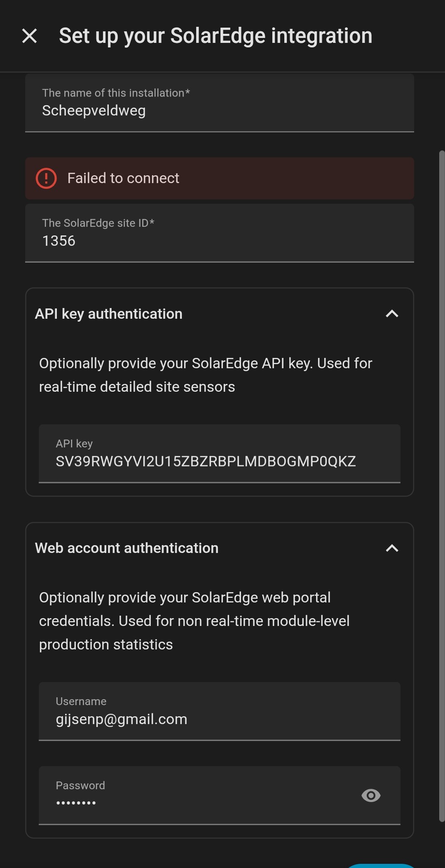445x868 pixels.
Task: Focus the SolarEdge site ID value 1356
Action: click(59, 241)
